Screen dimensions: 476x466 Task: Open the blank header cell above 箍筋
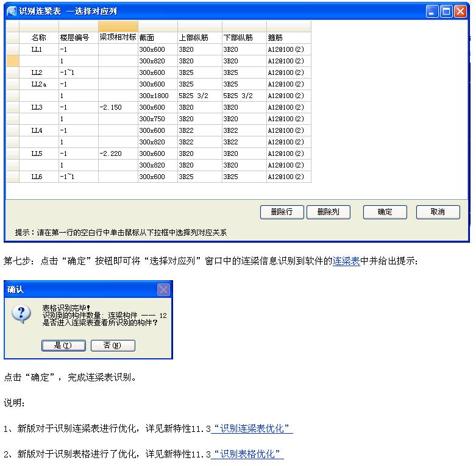pos(289,26)
